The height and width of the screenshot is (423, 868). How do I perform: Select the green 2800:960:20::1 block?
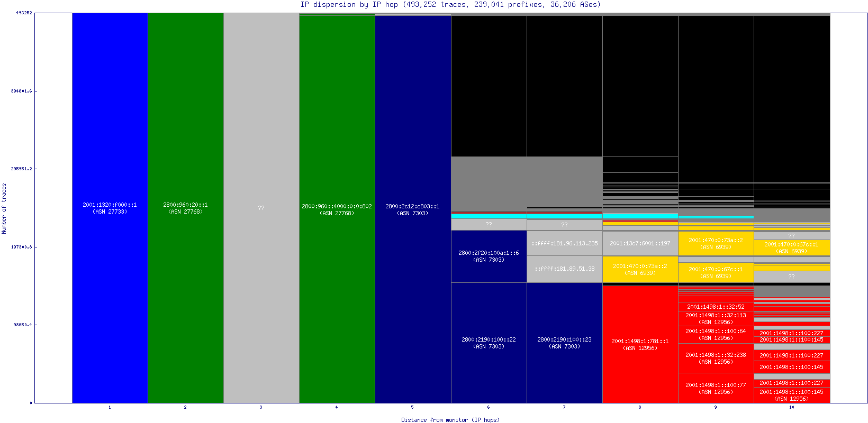(x=185, y=208)
